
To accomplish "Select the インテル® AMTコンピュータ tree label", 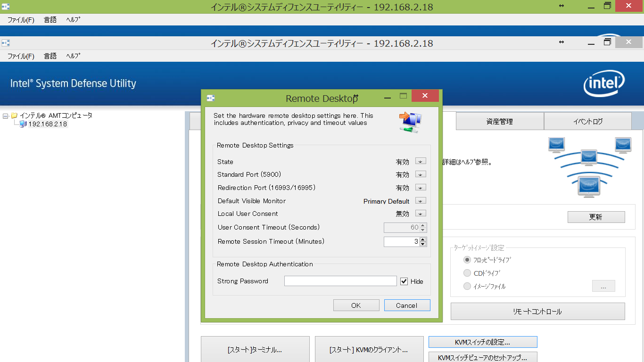I will pos(56,115).
